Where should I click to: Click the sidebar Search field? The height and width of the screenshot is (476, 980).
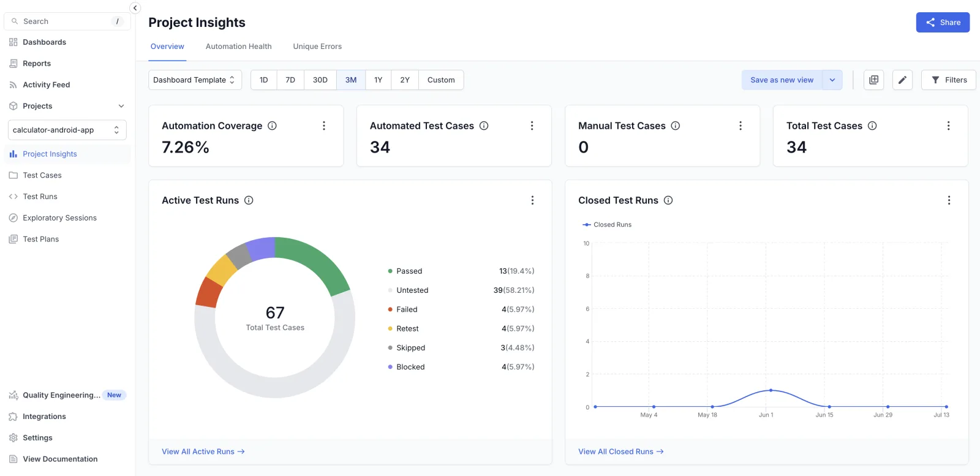67,21
